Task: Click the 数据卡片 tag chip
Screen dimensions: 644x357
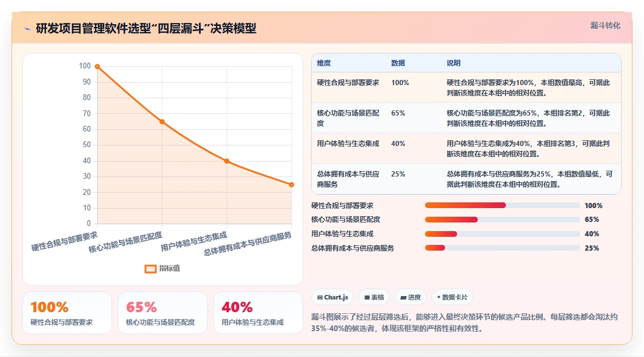Action: point(452,297)
